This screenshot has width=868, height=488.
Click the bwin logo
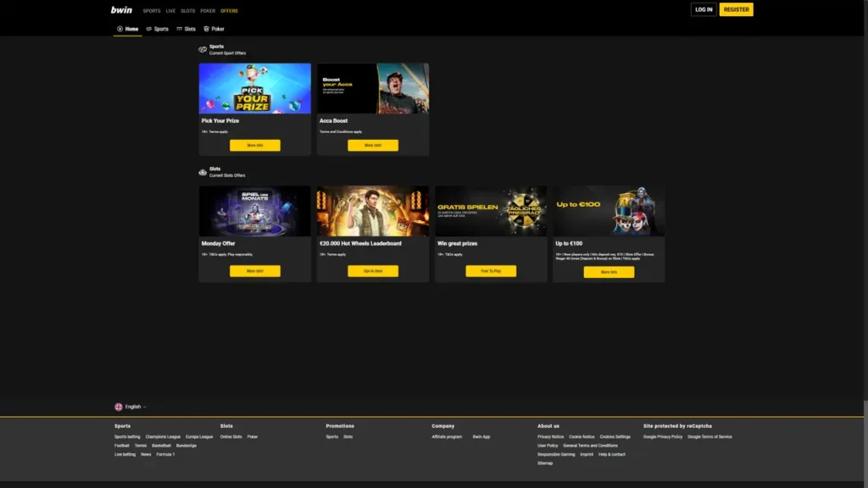[x=121, y=10]
